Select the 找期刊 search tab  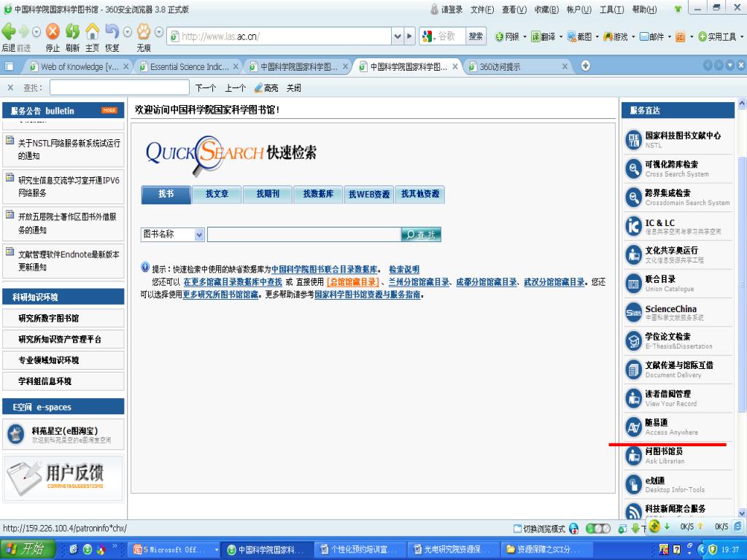point(268,194)
